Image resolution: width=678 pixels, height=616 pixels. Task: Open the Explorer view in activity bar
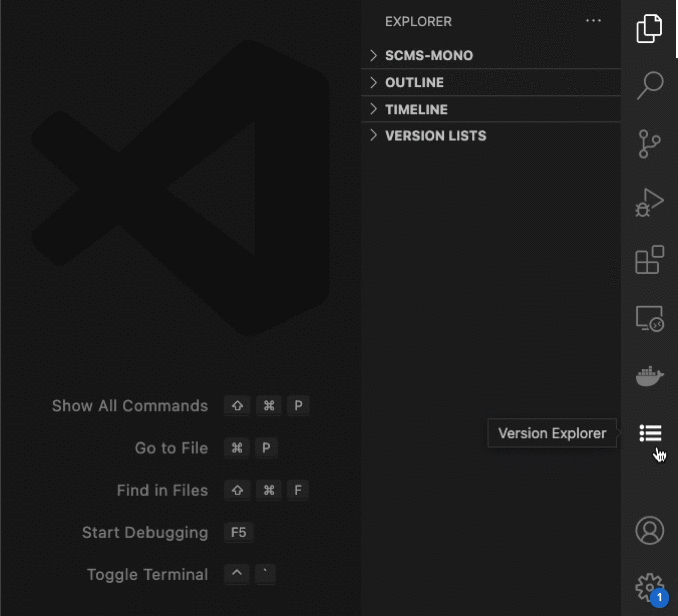pos(649,29)
